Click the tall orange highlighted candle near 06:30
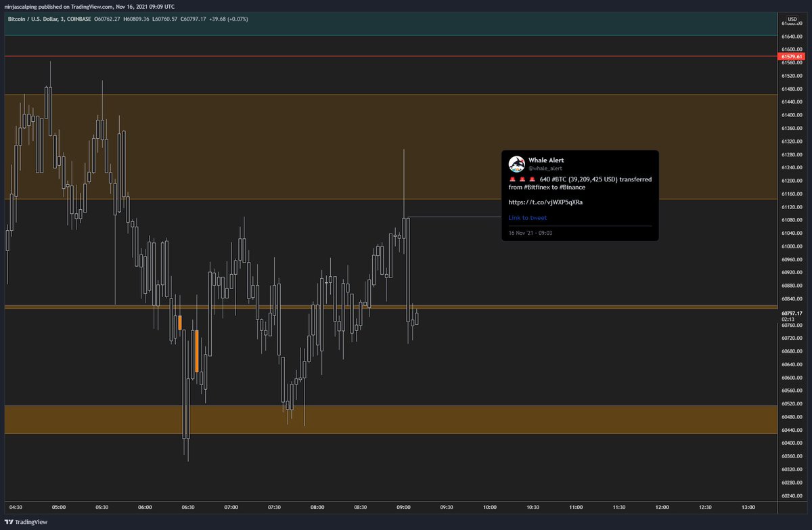 (x=197, y=351)
